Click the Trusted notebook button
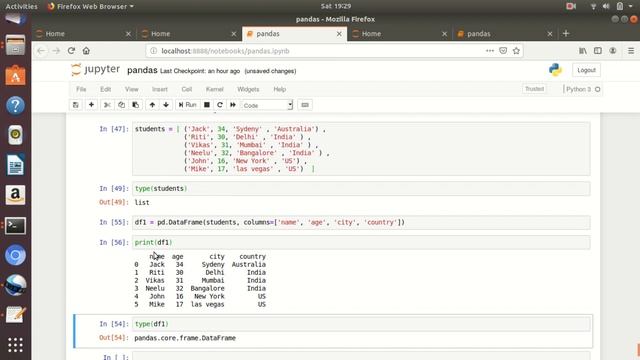This screenshot has width=640, height=360. [x=534, y=89]
